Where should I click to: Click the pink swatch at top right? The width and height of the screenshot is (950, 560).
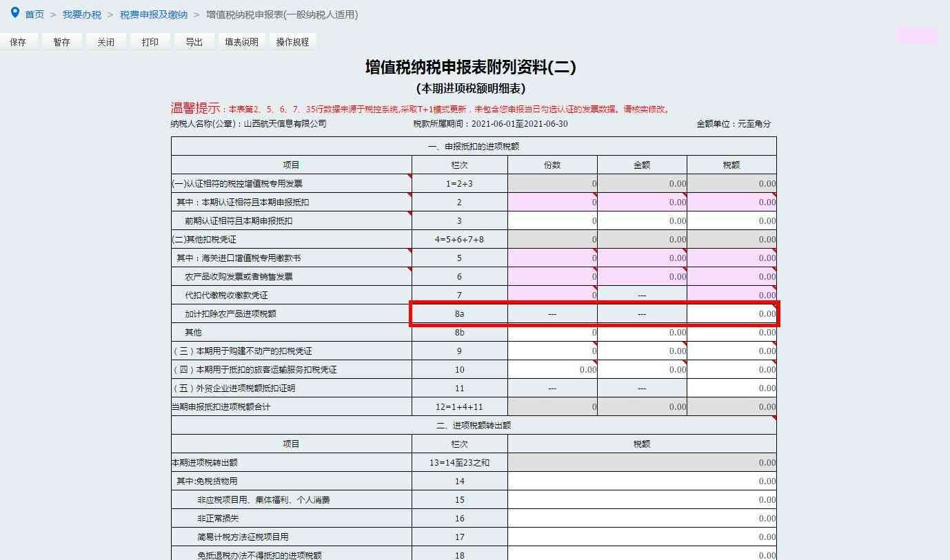click(916, 36)
